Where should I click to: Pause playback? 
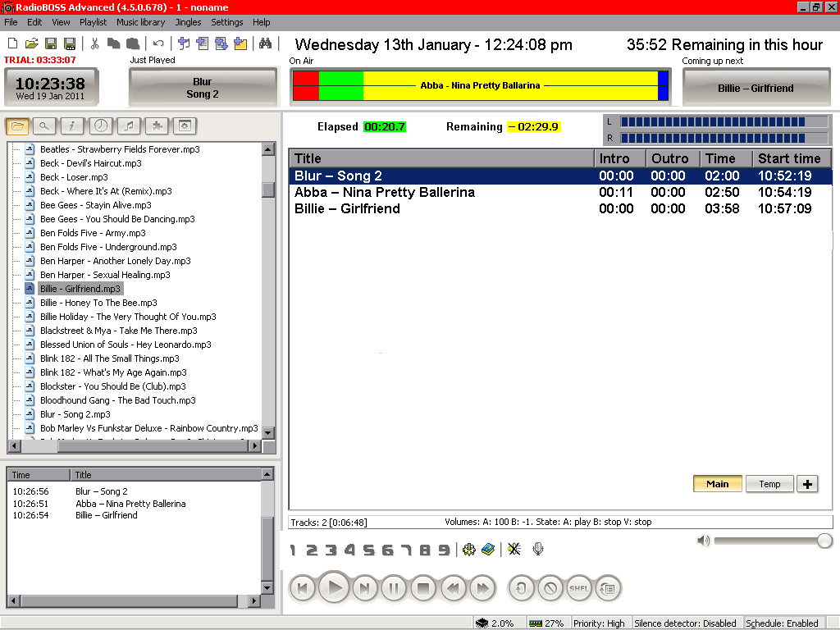coord(394,588)
